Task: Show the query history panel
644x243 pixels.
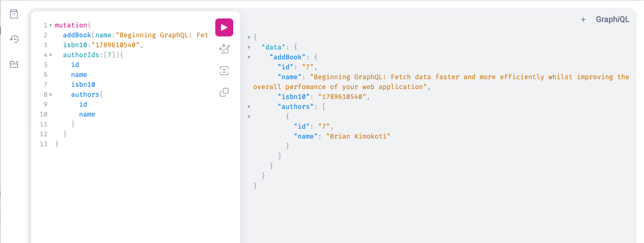Action: 14,39
